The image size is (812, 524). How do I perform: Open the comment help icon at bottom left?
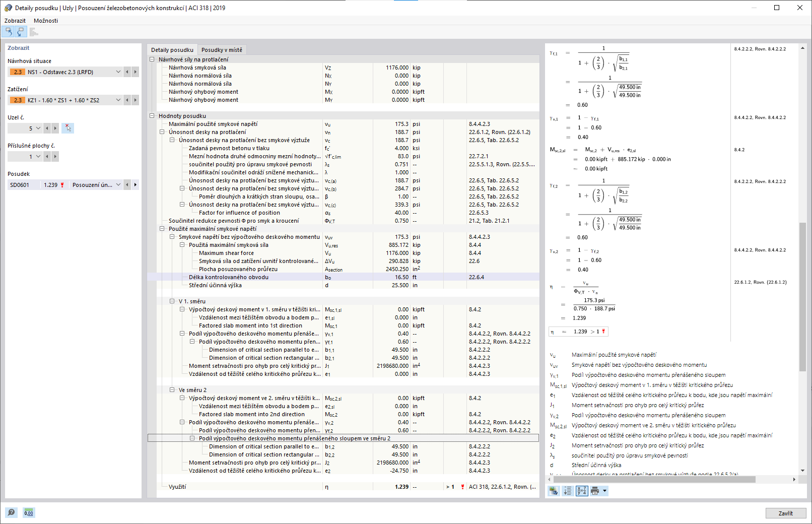pos(11,512)
